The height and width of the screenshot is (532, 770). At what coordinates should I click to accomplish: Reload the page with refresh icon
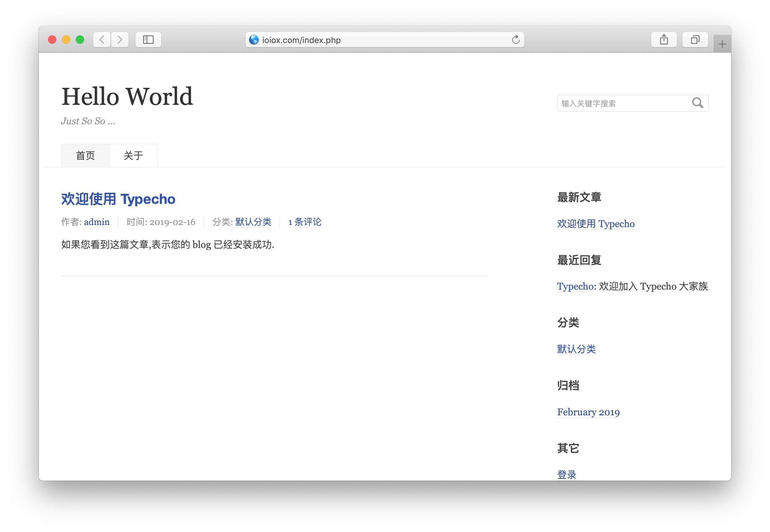pyautogui.click(x=516, y=40)
